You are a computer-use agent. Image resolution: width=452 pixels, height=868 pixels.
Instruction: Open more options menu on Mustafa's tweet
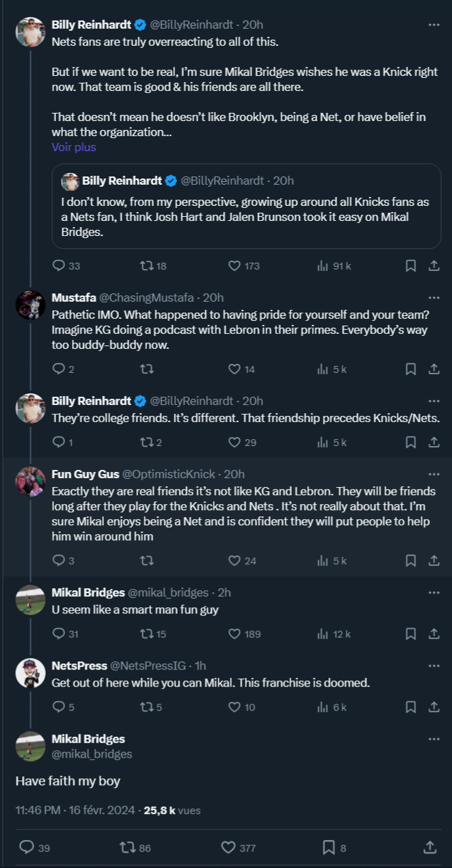(x=434, y=298)
